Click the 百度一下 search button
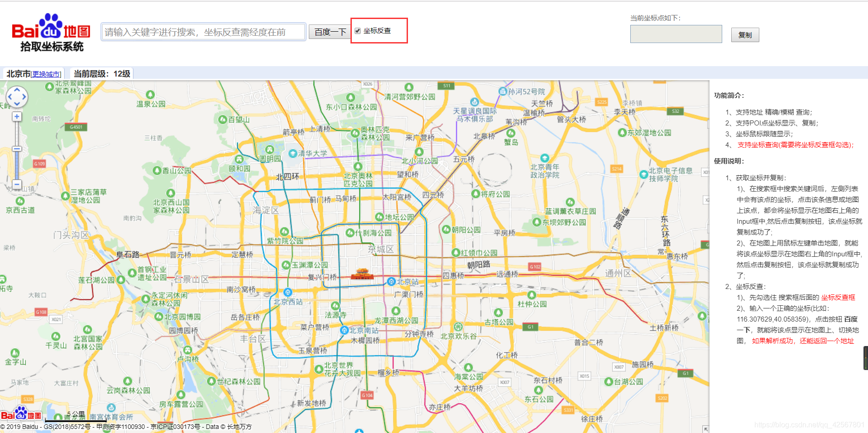This screenshot has width=868, height=433. click(330, 32)
